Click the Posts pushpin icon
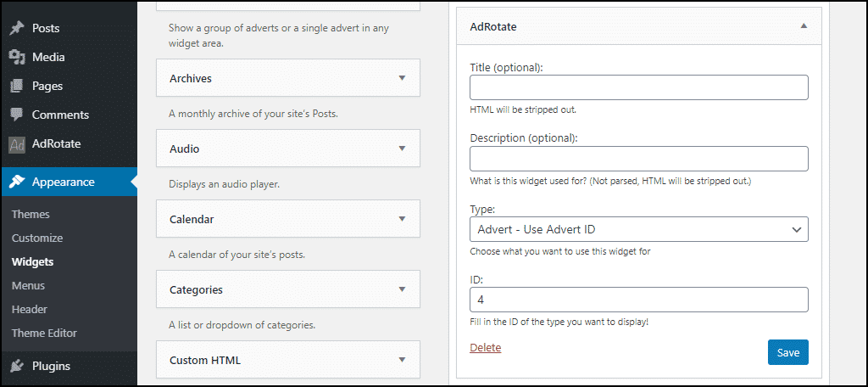The image size is (868, 387). [x=17, y=28]
